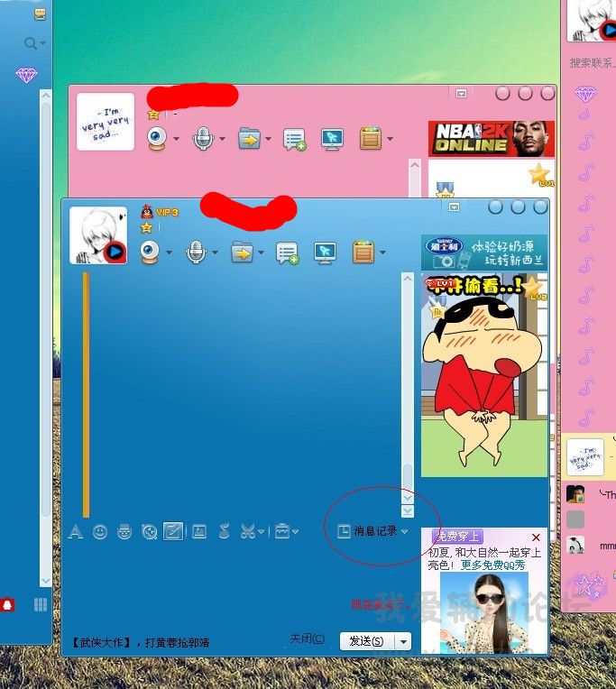This screenshot has width=616, height=689.
Task: Close the 免费穿上 QQ show ad
Action: click(x=536, y=537)
